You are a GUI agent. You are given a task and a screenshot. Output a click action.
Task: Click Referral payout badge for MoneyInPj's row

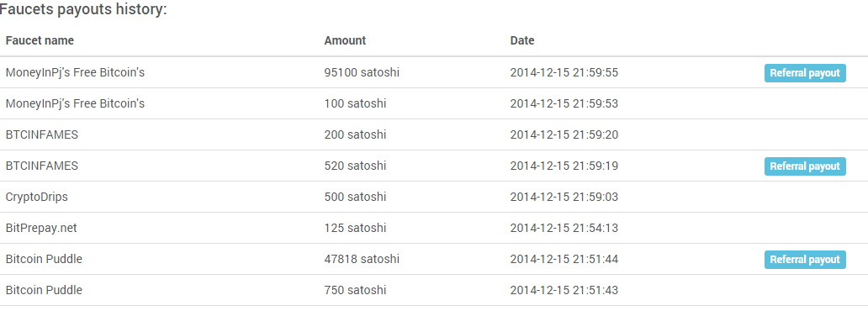tap(805, 72)
